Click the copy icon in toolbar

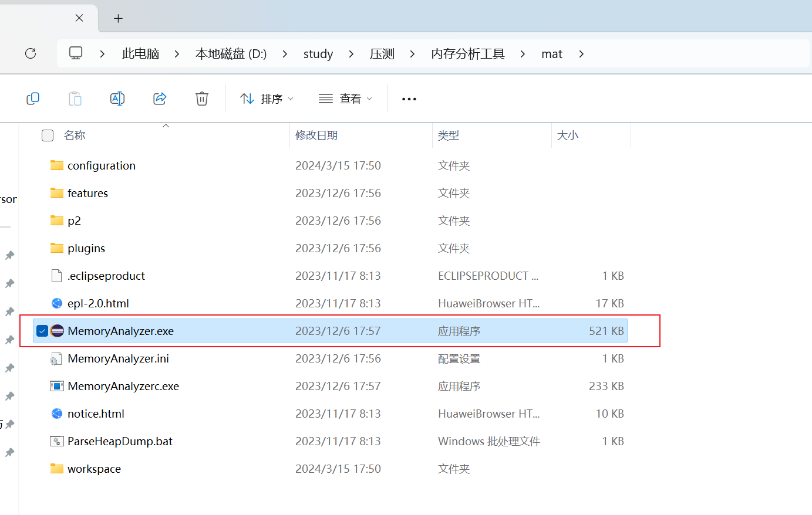(x=33, y=99)
